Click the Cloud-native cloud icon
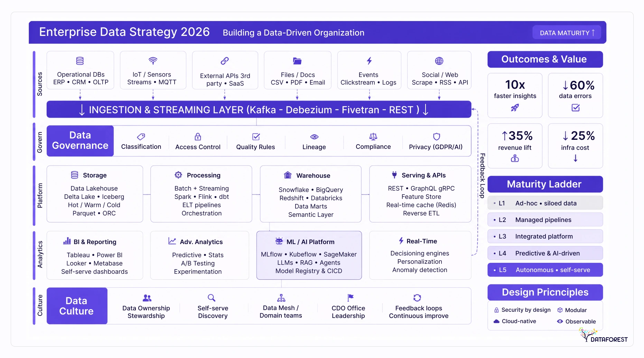This screenshot has height=358, width=644. (496, 321)
